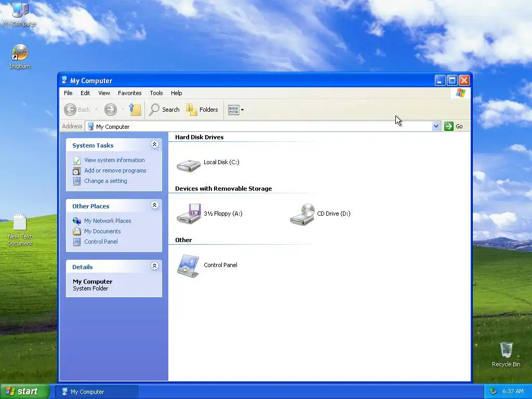This screenshot has width=532, height=399.
Task: Click the Add or remove programs icon
Action: pos(77,170)
